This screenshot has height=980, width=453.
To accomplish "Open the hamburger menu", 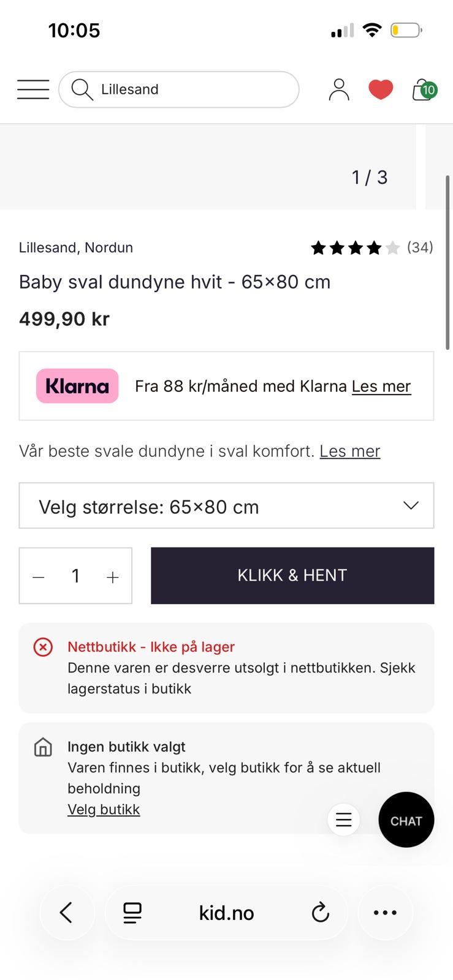I will tap(33, 89).
